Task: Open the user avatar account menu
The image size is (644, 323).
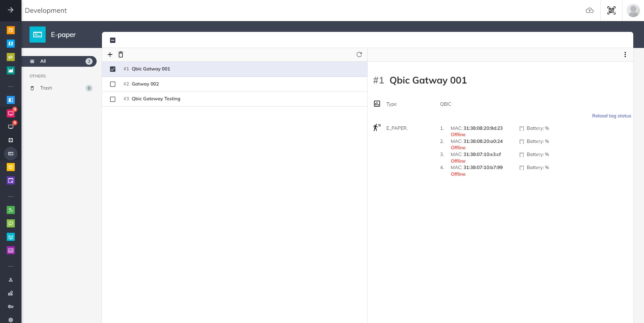Action: coord(633,10)
